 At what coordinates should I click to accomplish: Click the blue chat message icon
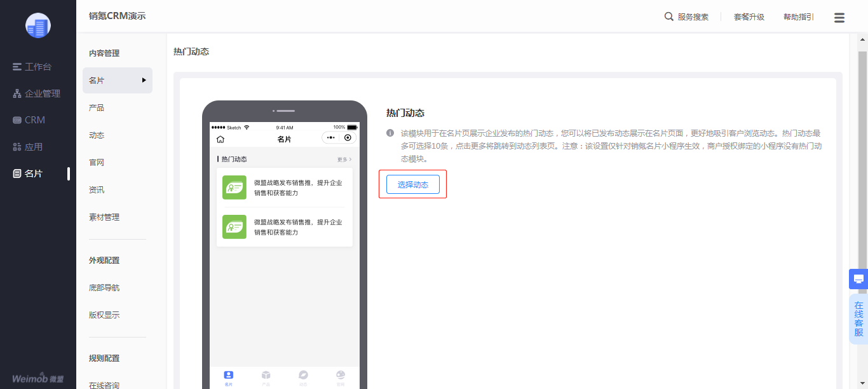(858, 279)
